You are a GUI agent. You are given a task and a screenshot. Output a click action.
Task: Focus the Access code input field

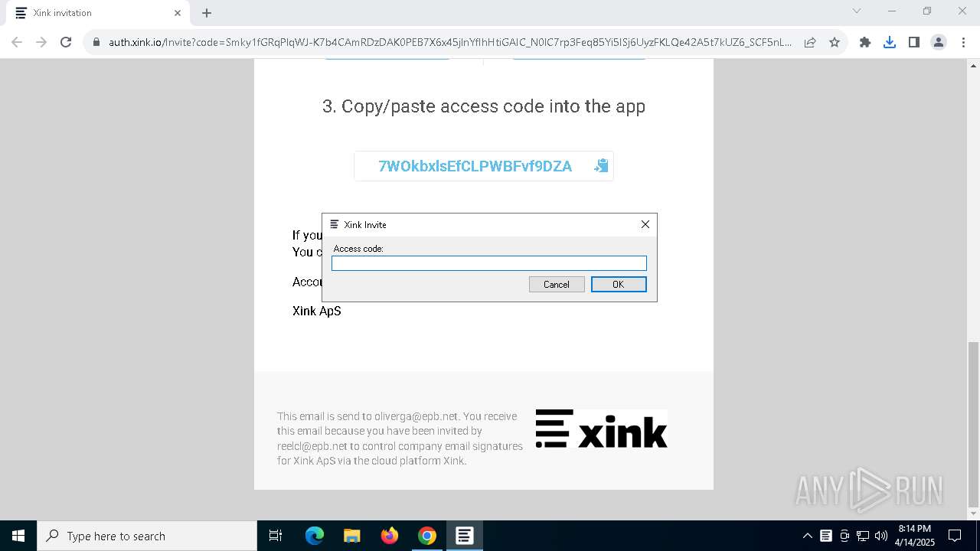pos(489,263)
